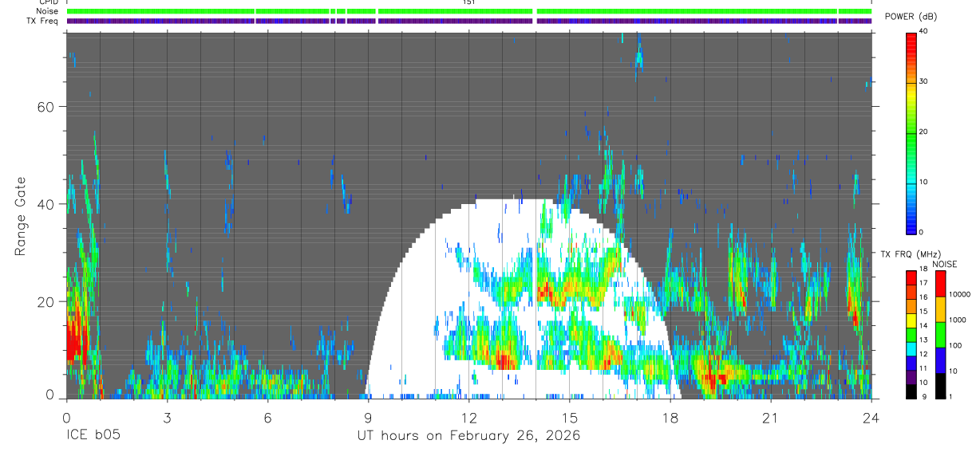Image resolution: width=980 pixels, height=452 pixels.
Task: Click the red 17–18 MHz TX frequency swatch
Action: pyautogui.click(x=911, y=278)
